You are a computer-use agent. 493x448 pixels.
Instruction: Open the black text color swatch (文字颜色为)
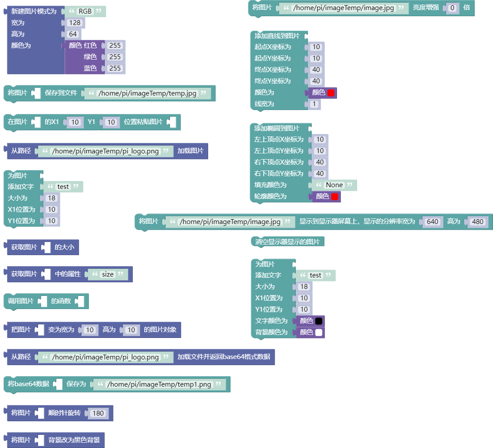319,321
